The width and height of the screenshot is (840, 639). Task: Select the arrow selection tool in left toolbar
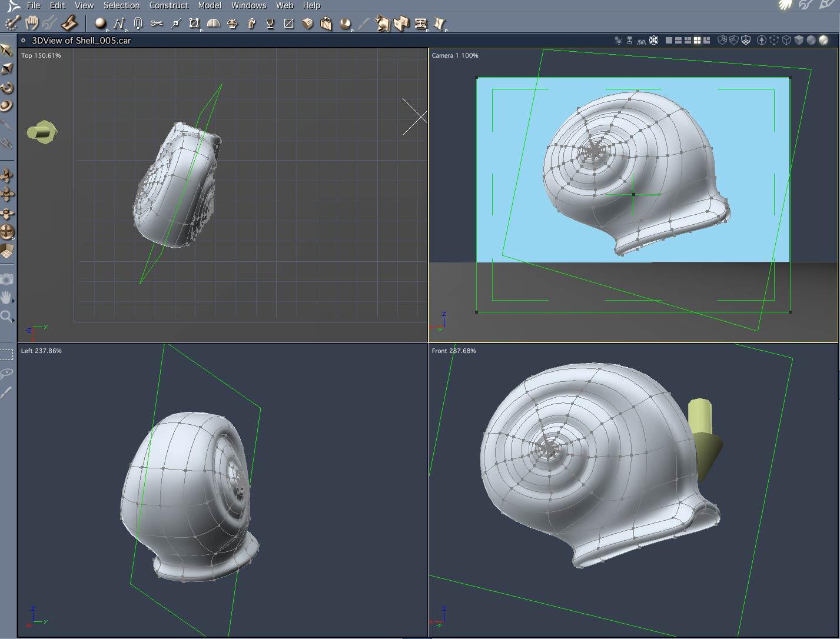click(6, 49)
